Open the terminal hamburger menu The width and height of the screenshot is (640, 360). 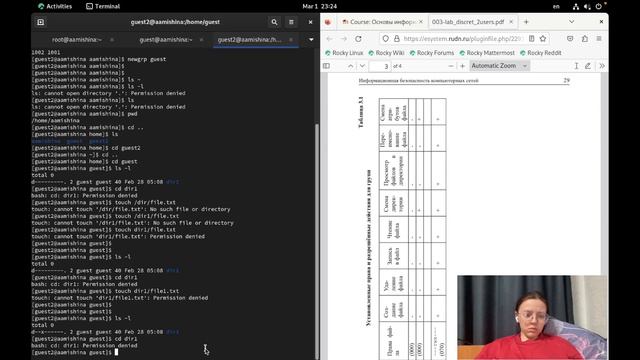[x=291, y=22]
